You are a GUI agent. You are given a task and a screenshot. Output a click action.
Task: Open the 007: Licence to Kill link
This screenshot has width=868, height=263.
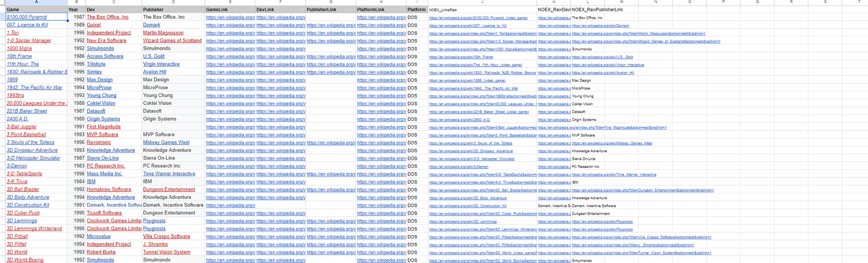[x=27, y=25]
